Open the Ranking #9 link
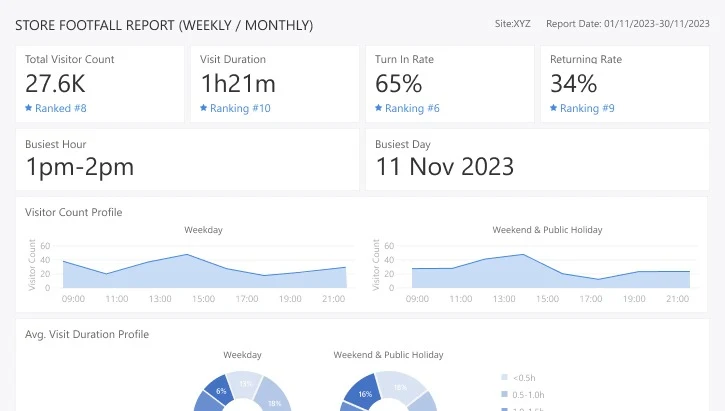 (x=587, y=108)
